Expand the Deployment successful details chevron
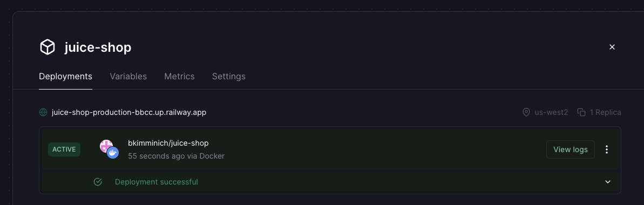The width and height of the screenshot is (644, 205). tap(608, 182)
